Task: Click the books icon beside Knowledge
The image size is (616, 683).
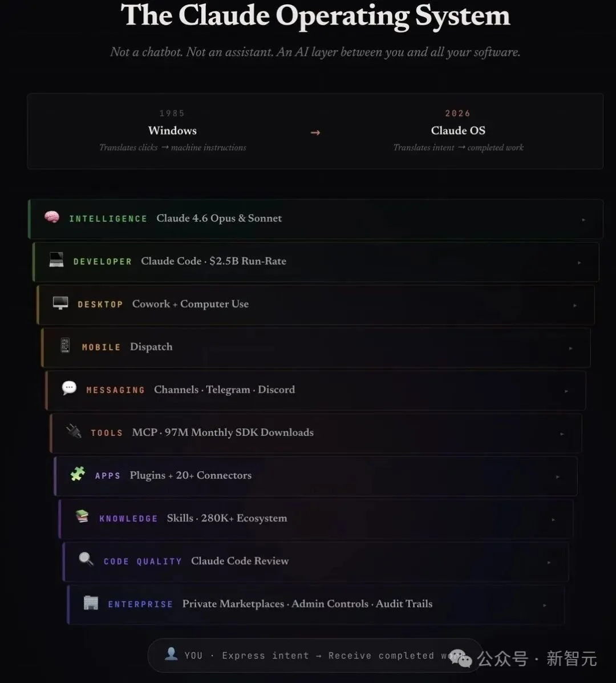Action: 82,517
